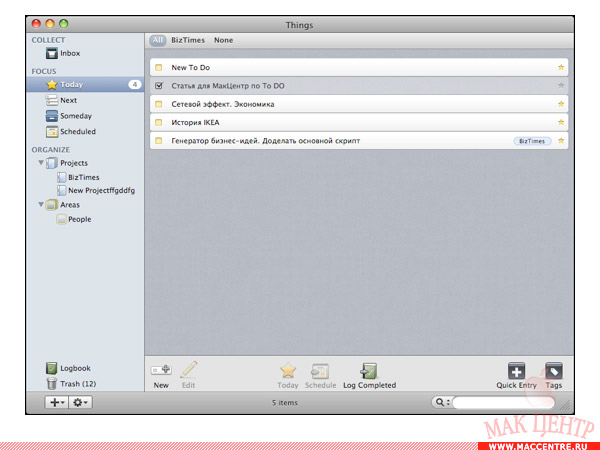Image resolution: width=600 pixels, height=450 pixels.
Task: Toggle star on История IKEA row
Action: coord(561,122)
